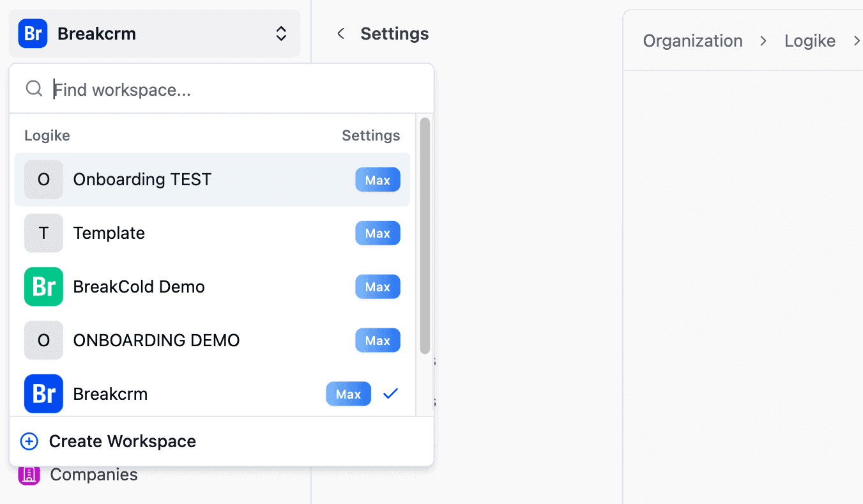The height and width of the screenshot is (504, 863).
Task: Click the Onboarding TEST avatar icon
Action: (x=43, y=179)
